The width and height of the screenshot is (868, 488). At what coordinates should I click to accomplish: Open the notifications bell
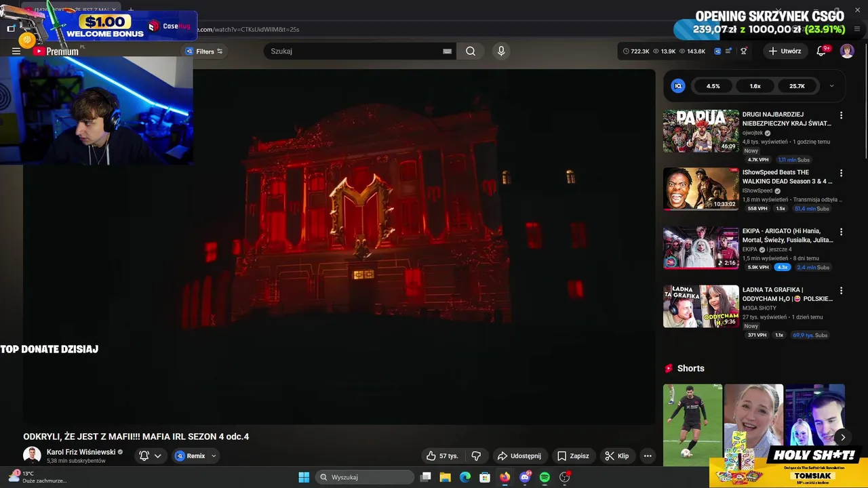[x=821, y=51]
